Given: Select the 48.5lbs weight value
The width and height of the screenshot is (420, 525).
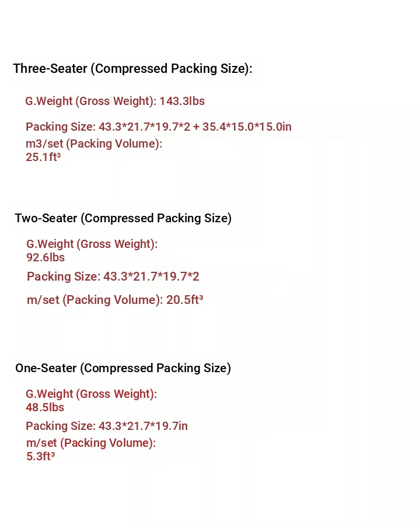Looking at the screenshot, I should [45, 408].
